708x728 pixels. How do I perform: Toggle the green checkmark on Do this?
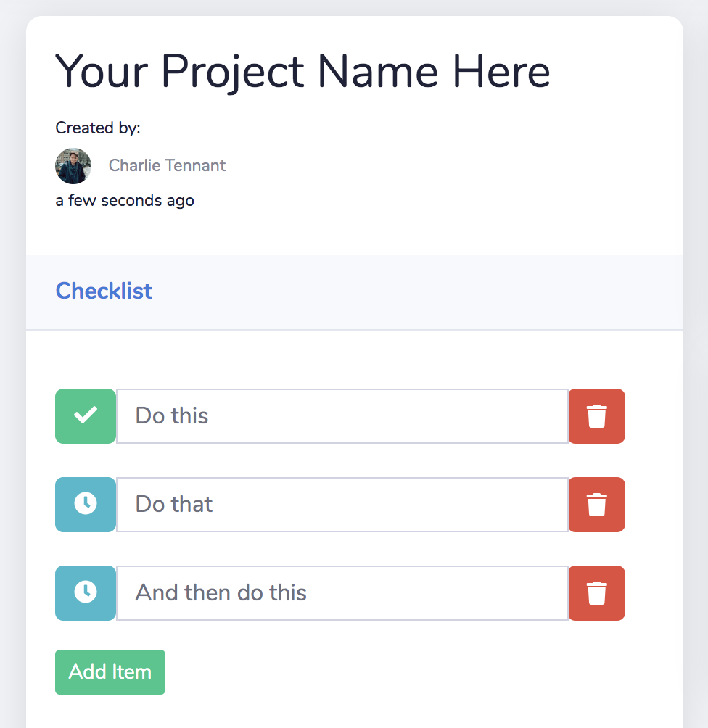[86, 416]
